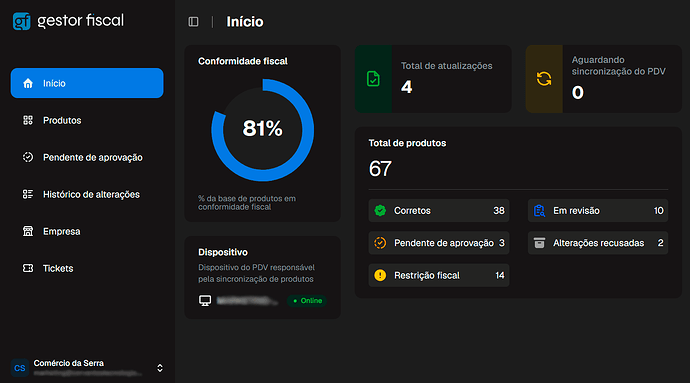Click the Comércio da Serra company name
Screen dimensions: 690x383
point(69,363)
